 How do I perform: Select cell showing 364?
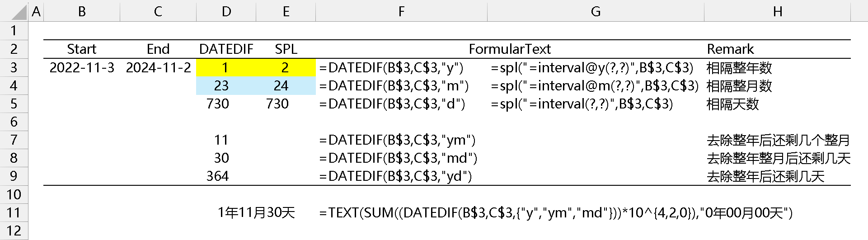[x=218, y=176]
